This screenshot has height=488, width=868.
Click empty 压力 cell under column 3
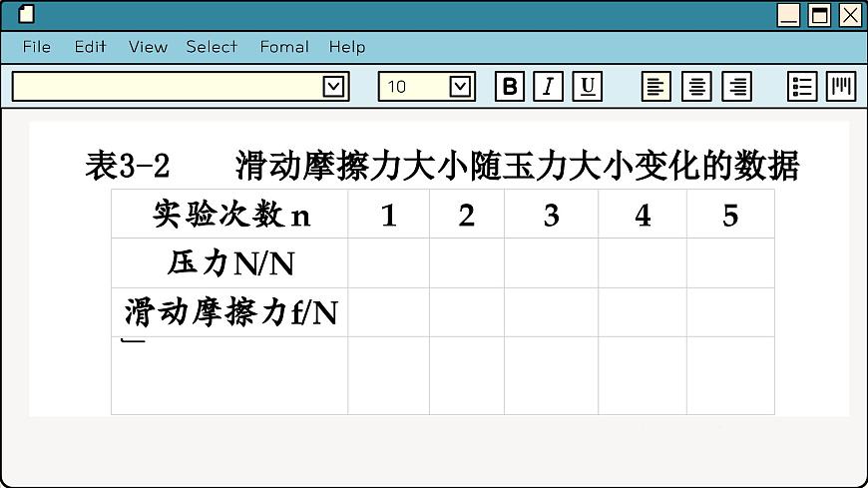[552, 263]
